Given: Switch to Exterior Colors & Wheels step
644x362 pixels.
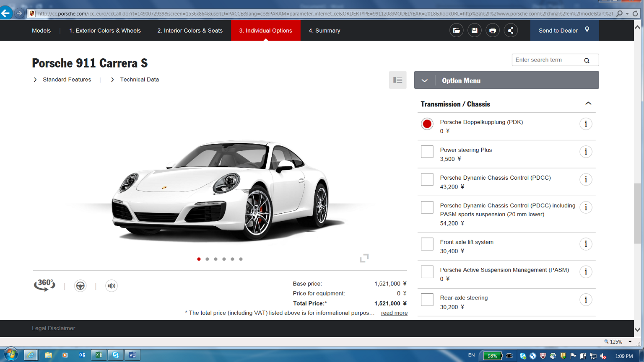Looking at the screenshot, I should click(105, 31).
